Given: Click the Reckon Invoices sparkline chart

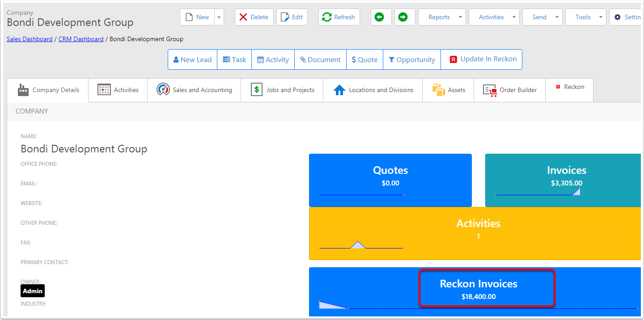Looking at the screenshot, I should pyautogui.click(x=478, y=305).
